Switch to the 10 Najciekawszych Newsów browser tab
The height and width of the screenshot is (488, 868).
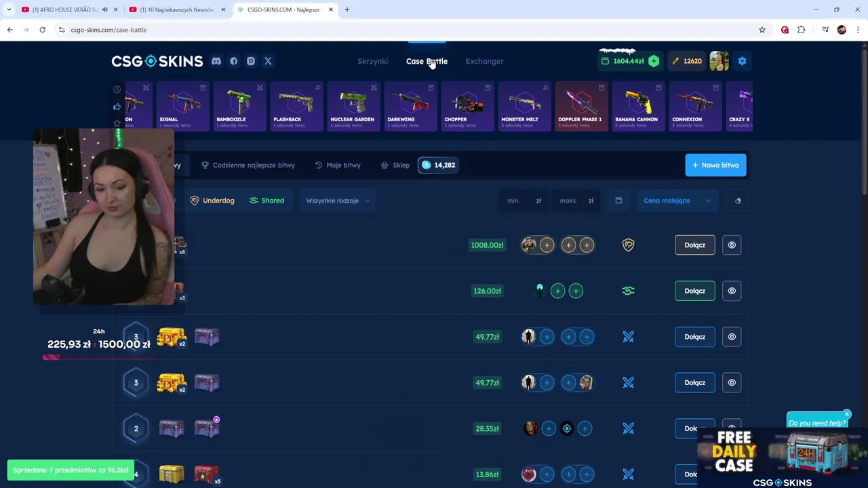pos(176,9)
